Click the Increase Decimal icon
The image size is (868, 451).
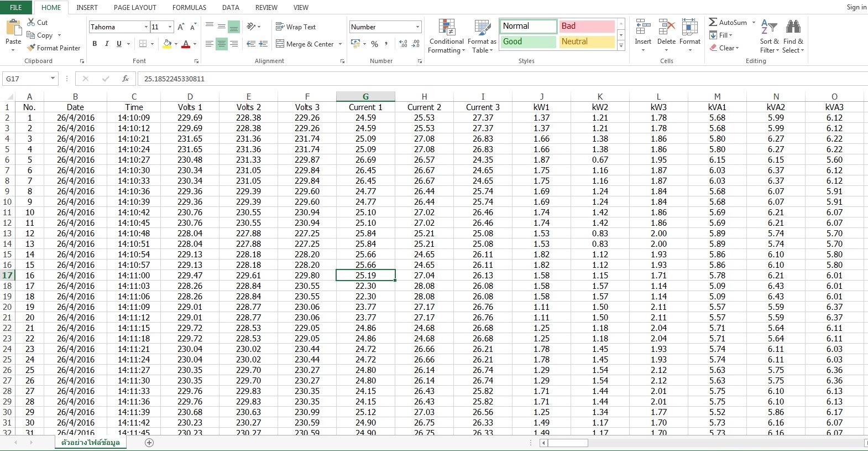(x=403, y=44)
